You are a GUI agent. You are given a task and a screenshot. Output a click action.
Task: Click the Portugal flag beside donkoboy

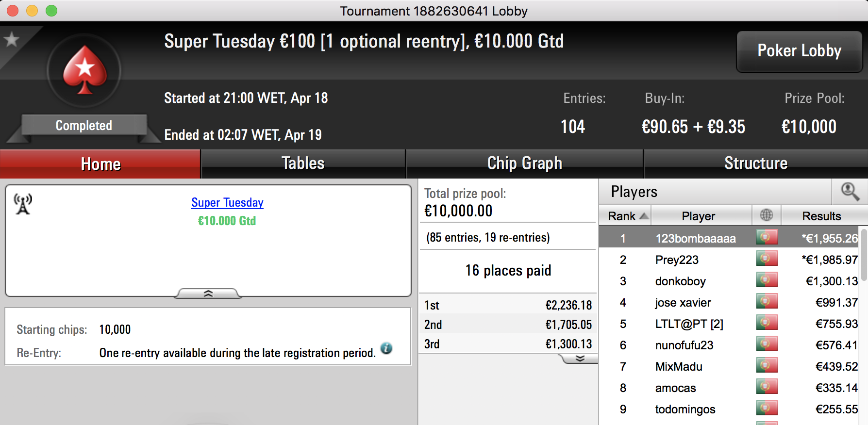[767, 280]
